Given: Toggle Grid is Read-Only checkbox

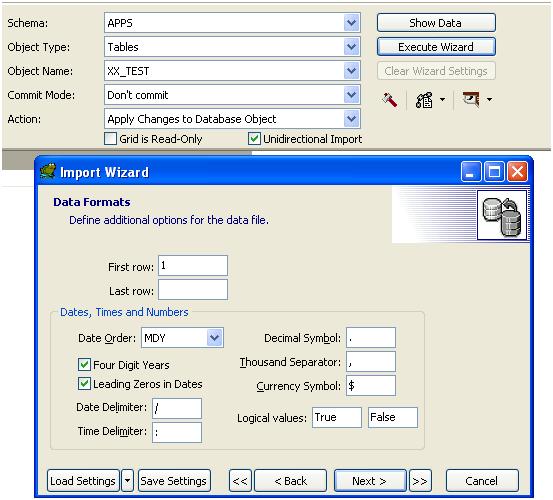Looking at the screenshot, I should tap(110, 139).
